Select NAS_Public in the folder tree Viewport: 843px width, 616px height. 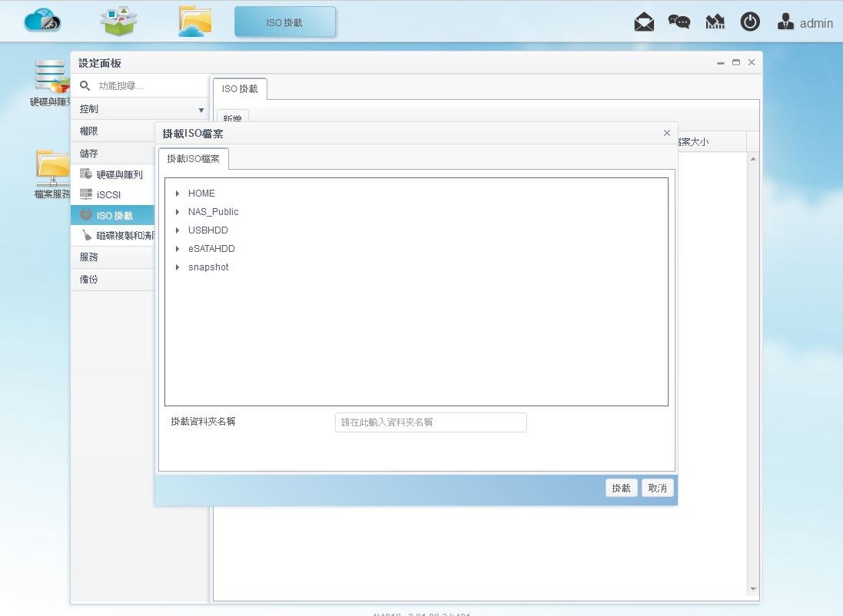coord(213,212)
